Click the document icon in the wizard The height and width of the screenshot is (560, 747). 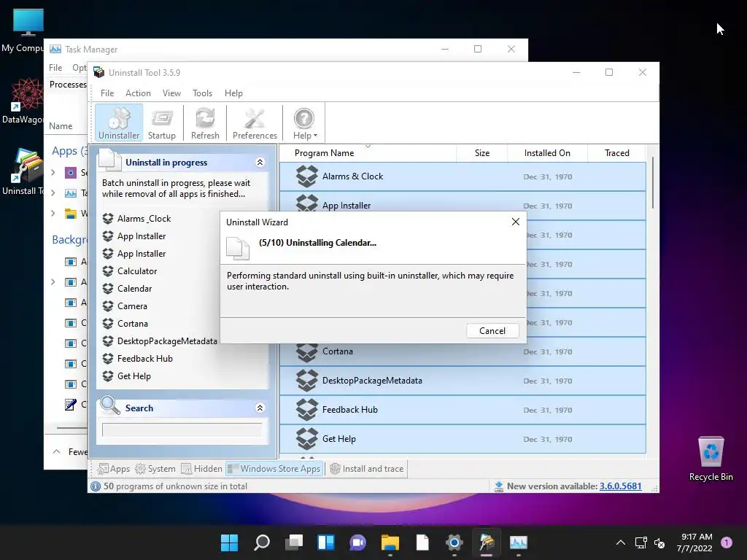[238, 248]
